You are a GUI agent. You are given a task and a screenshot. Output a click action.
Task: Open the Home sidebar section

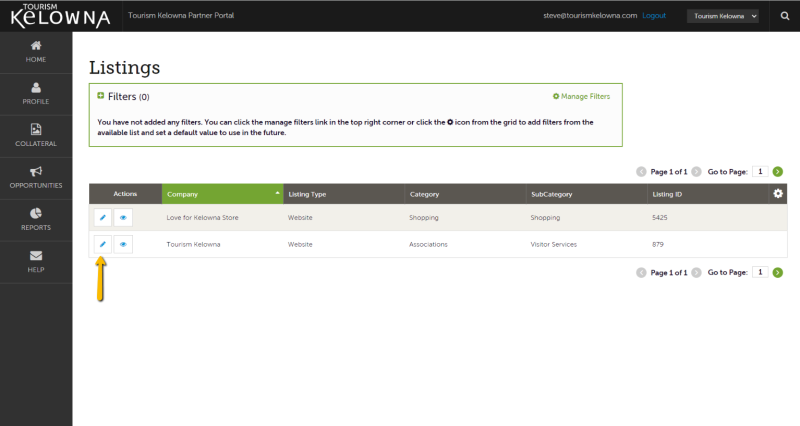(x=36, y=52)
